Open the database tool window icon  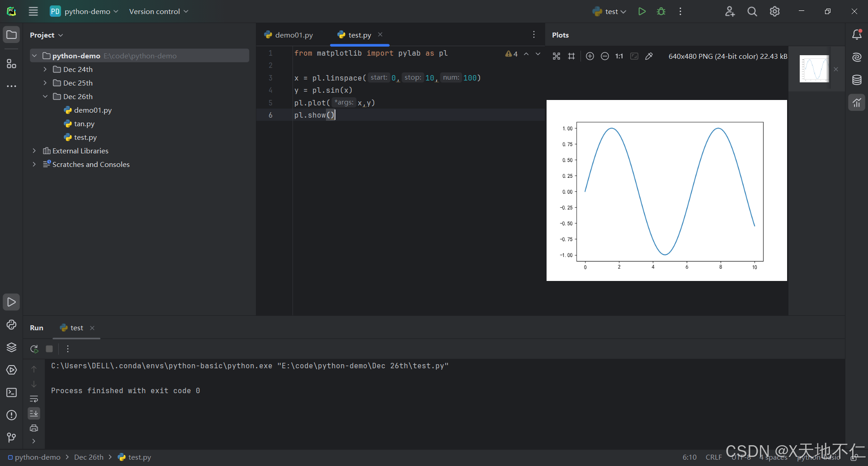click(857, 80)
